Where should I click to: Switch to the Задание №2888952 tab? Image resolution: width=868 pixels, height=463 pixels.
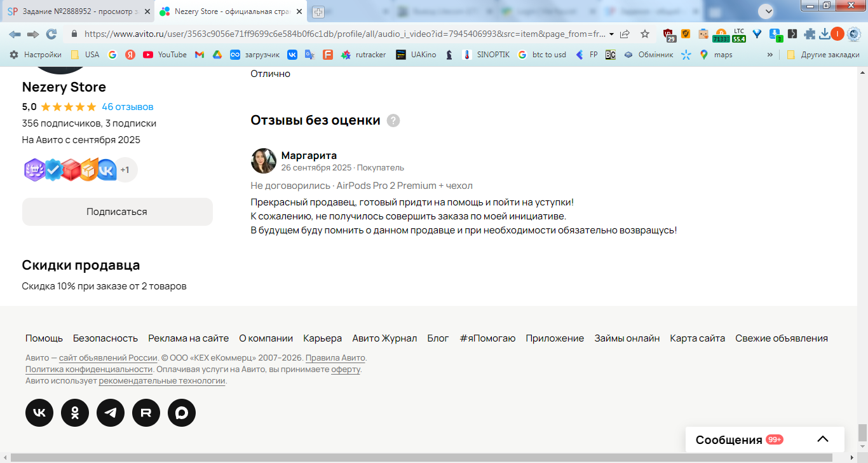point(79,12)
